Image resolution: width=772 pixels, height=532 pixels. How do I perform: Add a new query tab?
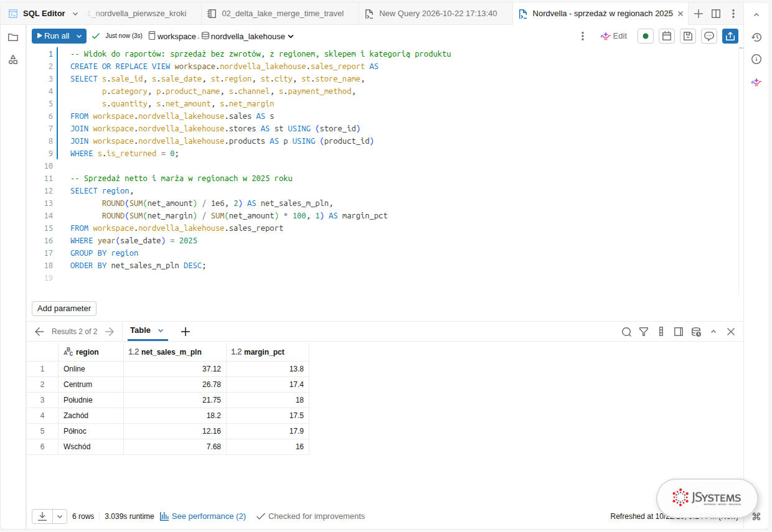coord(699,14)
